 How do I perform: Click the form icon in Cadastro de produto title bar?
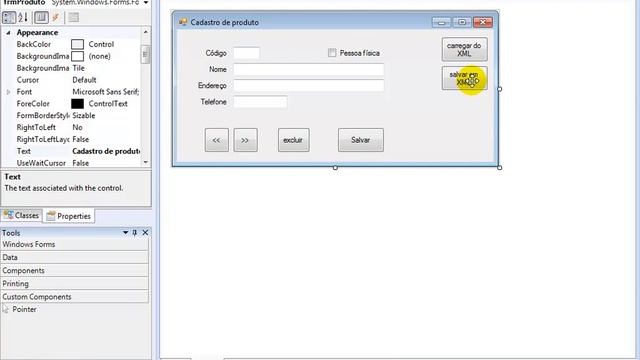(x=183, y=22)
